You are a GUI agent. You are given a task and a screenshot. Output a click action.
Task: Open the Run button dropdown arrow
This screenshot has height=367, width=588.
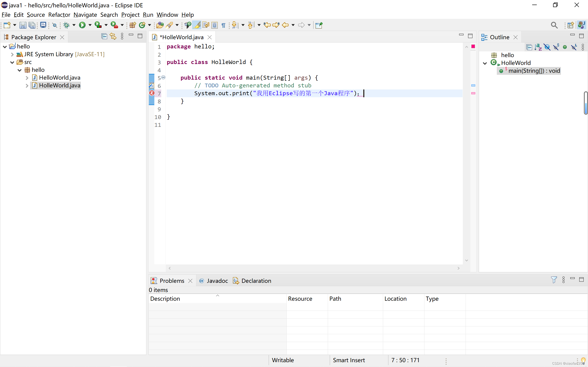(x=90, y=25)
